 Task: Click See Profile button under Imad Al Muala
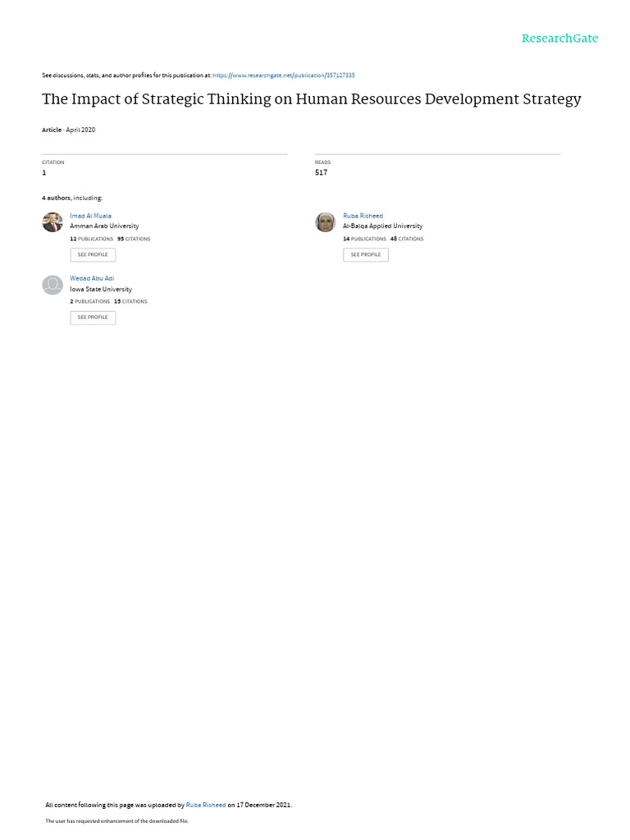pos(93,255)
